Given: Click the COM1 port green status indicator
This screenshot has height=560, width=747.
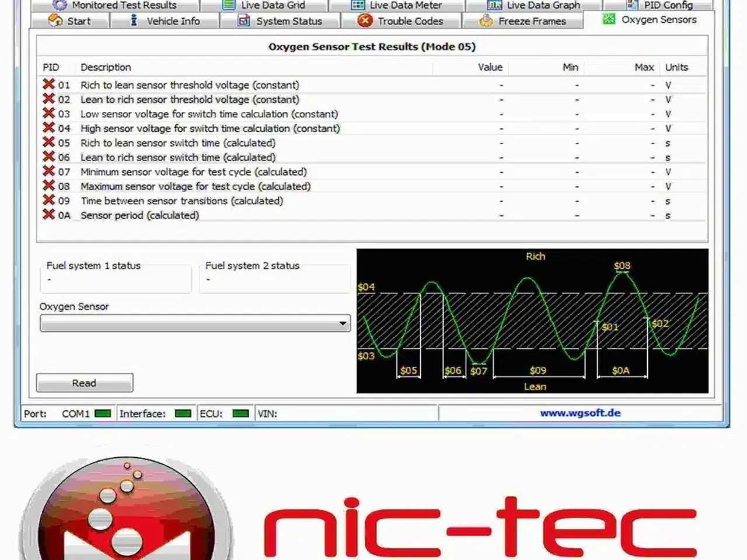Looking at the screenshot, I should (103, 414).
